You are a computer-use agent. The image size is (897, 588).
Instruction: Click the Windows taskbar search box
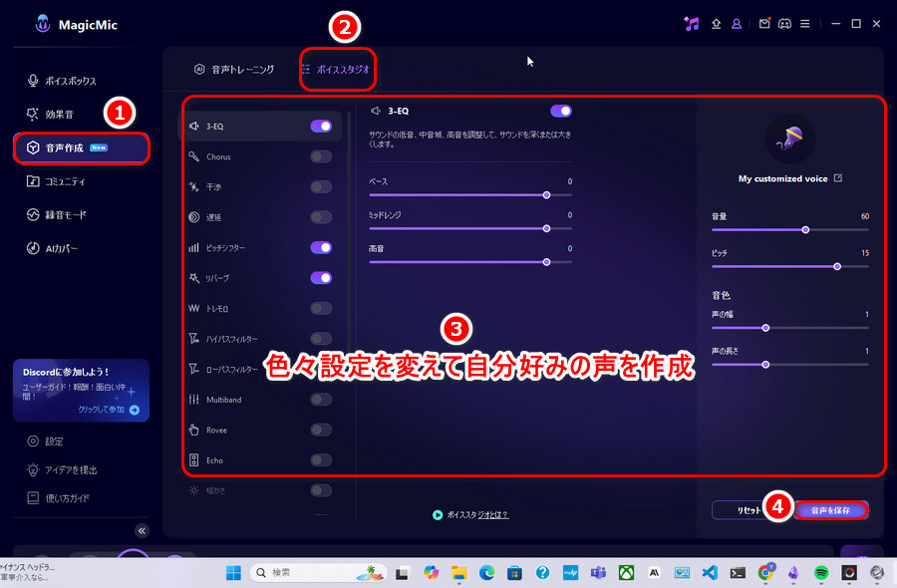309,573
